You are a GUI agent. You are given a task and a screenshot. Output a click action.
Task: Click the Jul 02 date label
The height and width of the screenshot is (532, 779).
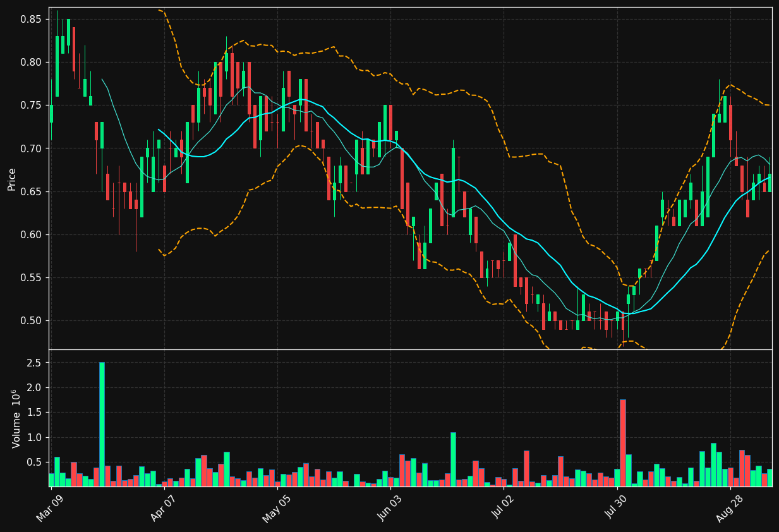point(503,508)
